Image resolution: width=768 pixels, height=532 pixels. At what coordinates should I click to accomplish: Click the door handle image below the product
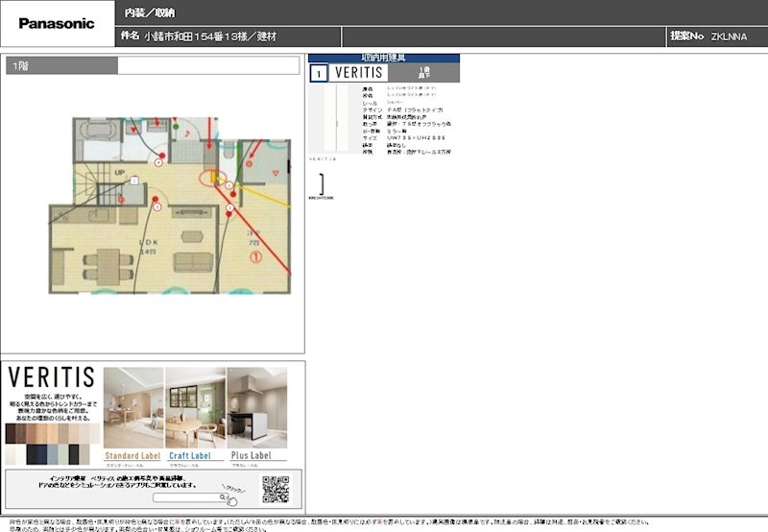click(x=322, y=184)
